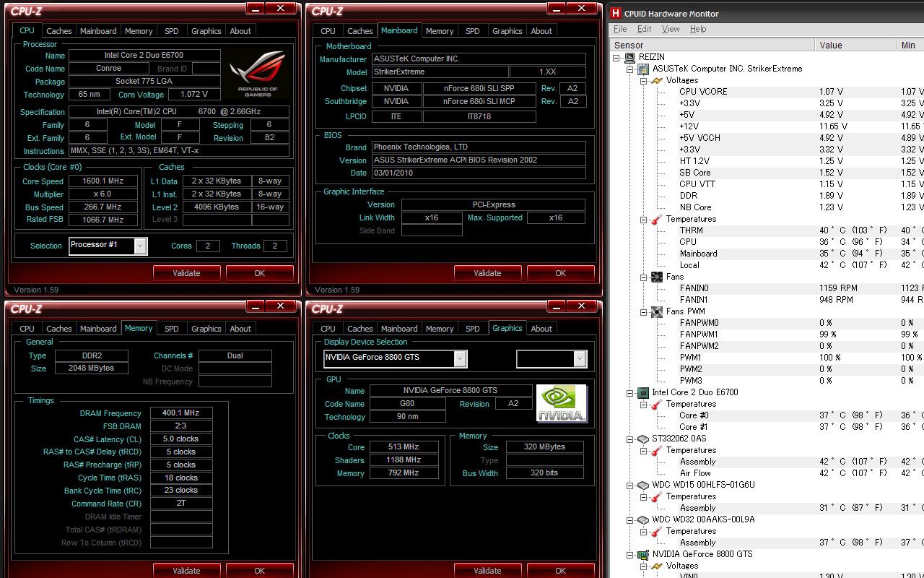Collapse the Temperatures node above THRM
The width and height of the screenshot is (924, 578).
pyautogui.click(x=643, y=219)
